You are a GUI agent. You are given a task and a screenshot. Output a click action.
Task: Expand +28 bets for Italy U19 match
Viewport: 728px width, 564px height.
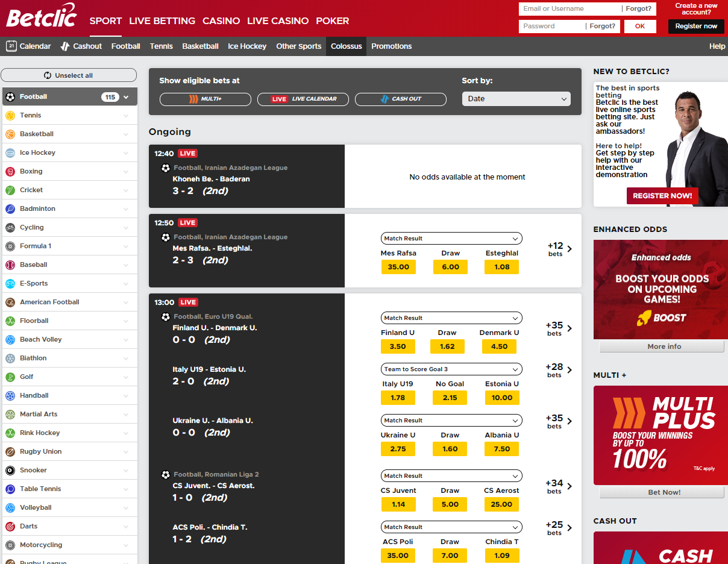pyautogui.click(x=559, y=370)
